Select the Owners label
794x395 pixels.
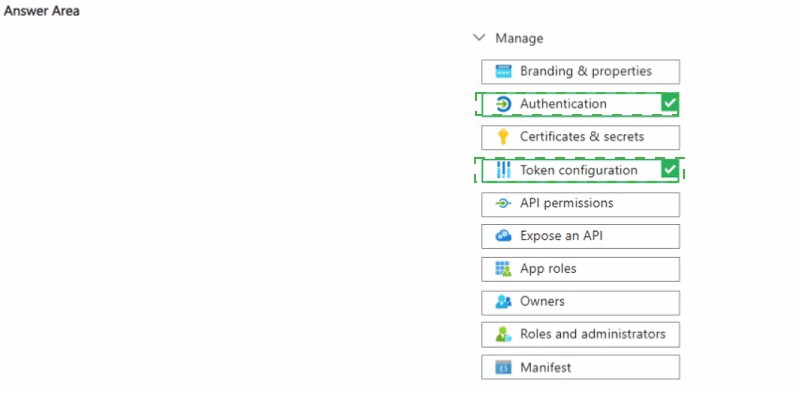pyautogui.click(x=542, y=301)
